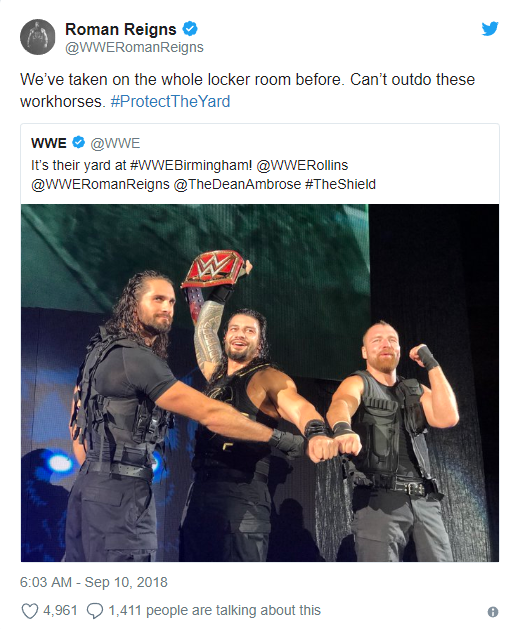The image size is (518, 629).
Task: Click the #TheShield hashtag
Action: coord(340,185)
